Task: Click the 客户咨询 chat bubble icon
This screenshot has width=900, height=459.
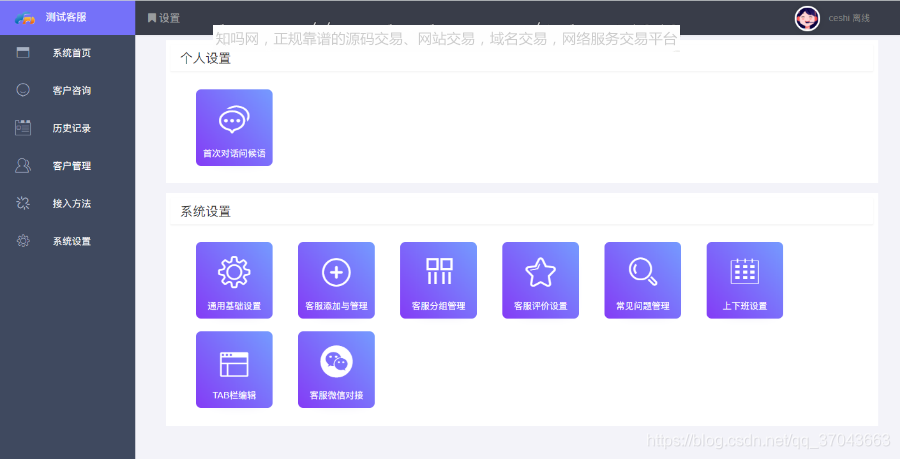Action: tap(23, 90)
